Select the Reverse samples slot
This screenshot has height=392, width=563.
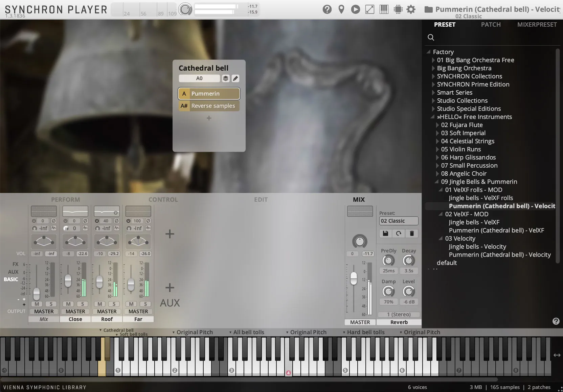[209, 106]
